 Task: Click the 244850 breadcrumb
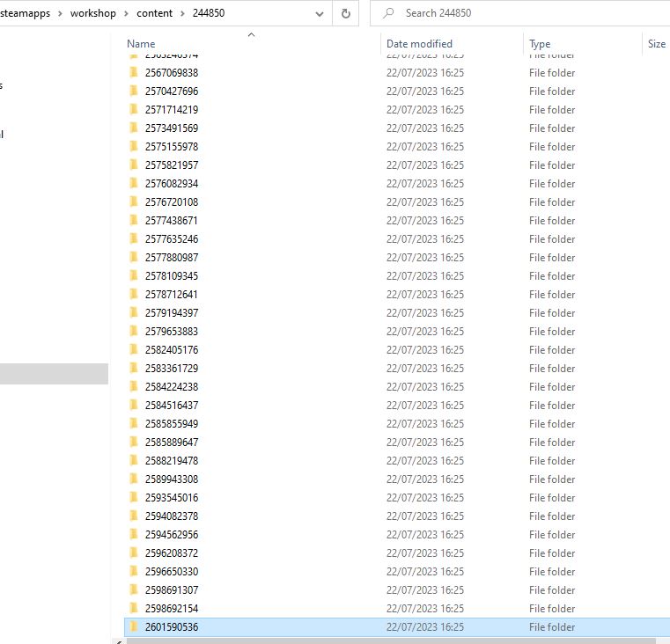tap(209, 13)
